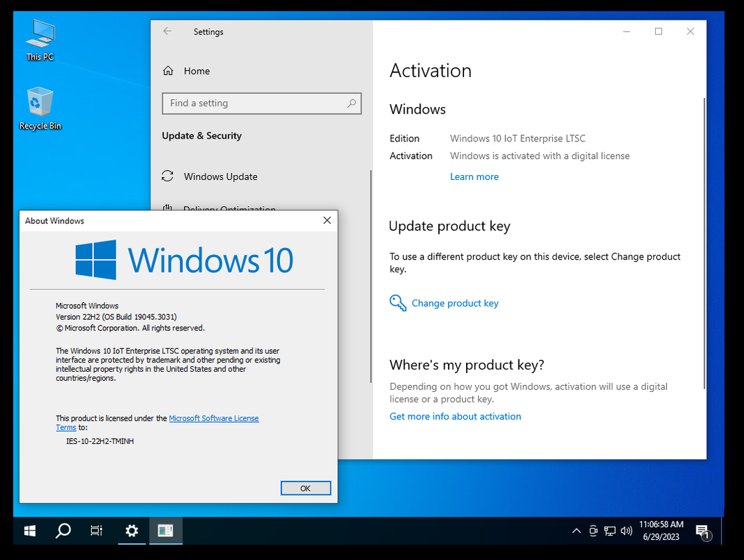Open This PC desktop icon
The height and width of the screenshot is (560, 744).
(41, 41)
